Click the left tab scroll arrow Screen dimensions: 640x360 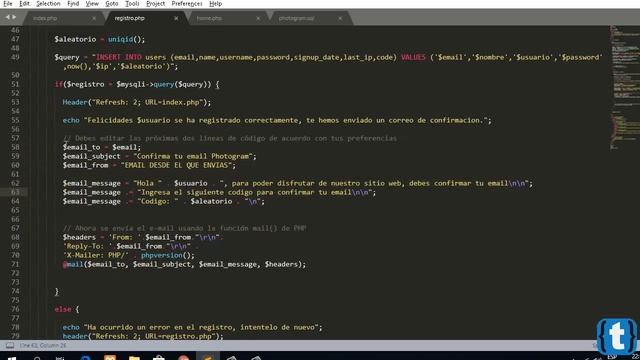(7, 17)
